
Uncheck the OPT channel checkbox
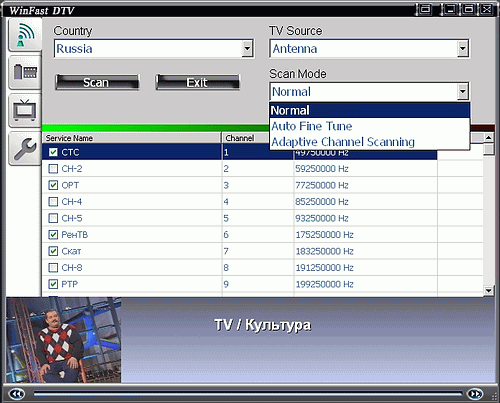tap(53, 185)
